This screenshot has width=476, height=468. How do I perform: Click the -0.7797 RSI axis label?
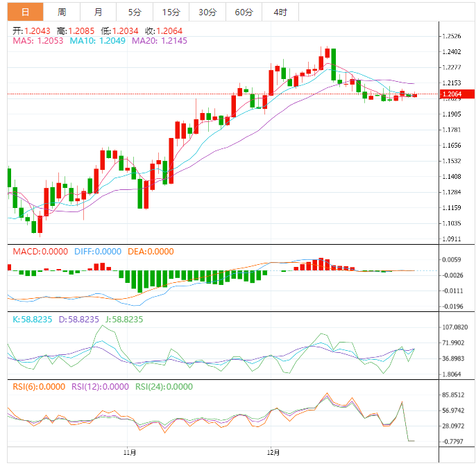[x=452, y=442]
